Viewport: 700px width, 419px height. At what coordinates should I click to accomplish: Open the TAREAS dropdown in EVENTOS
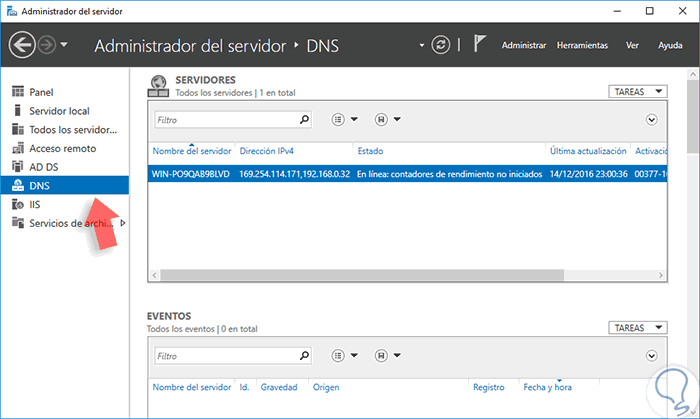pos(638,328)
